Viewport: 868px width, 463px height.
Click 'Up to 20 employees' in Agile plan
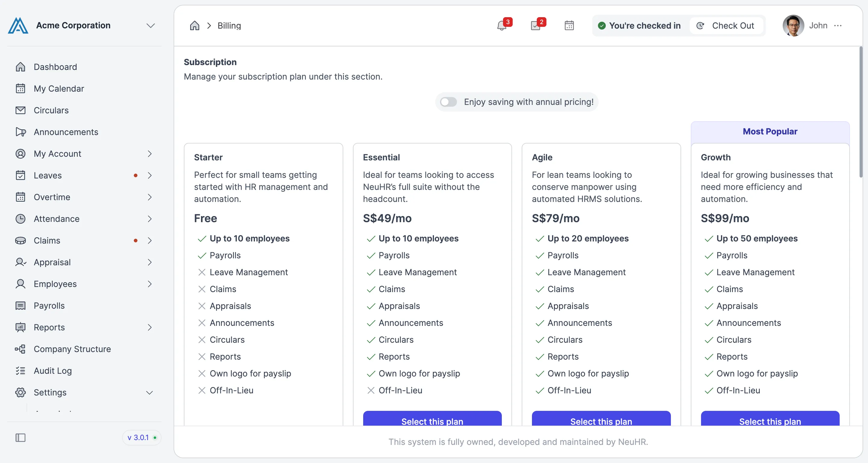pyautogui.click(x=588, y=238)
